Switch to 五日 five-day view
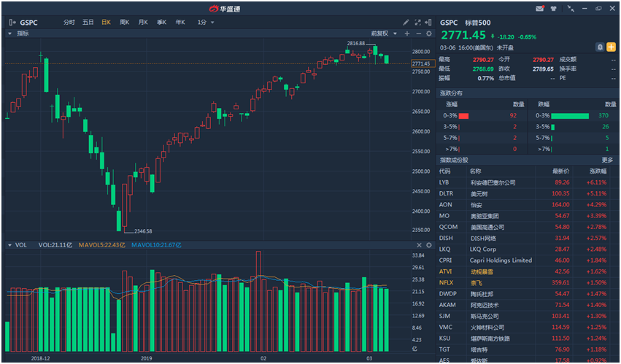 [x=88, y=23]
